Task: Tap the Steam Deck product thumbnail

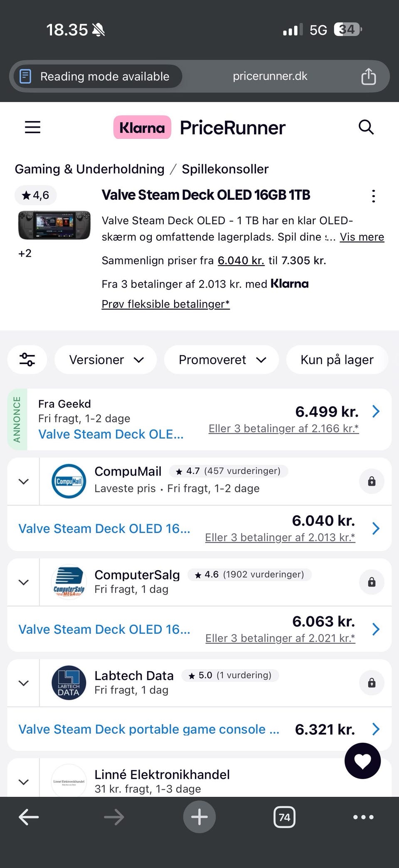Action: pos(54,225)
